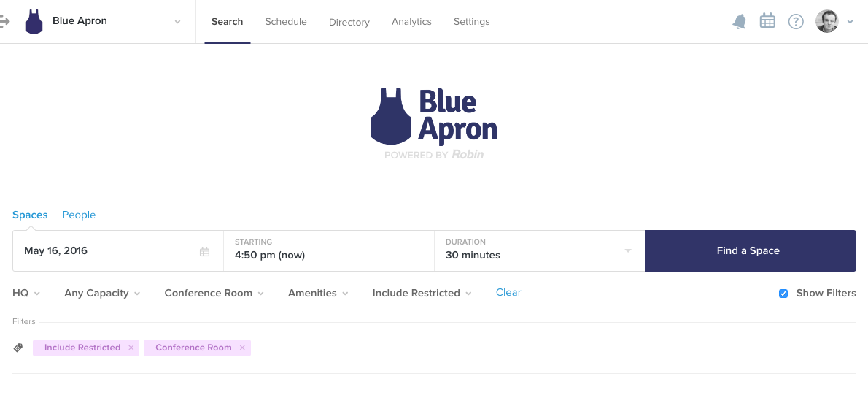This screenshot has width=868, height=414.
Task: Click the large Blue Apron center logo
Action: tap(434, 116)
